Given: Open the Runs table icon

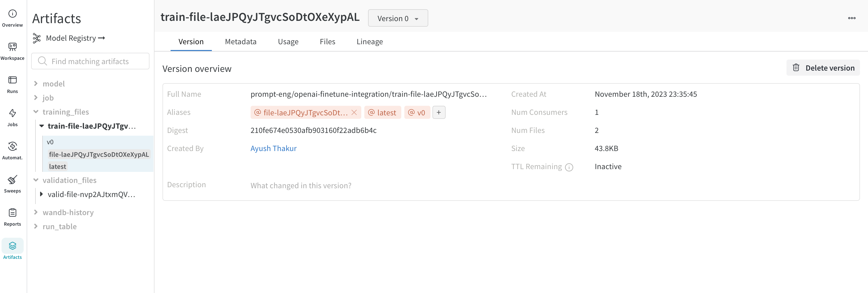Looking at the screenshot, I should 13,80.
